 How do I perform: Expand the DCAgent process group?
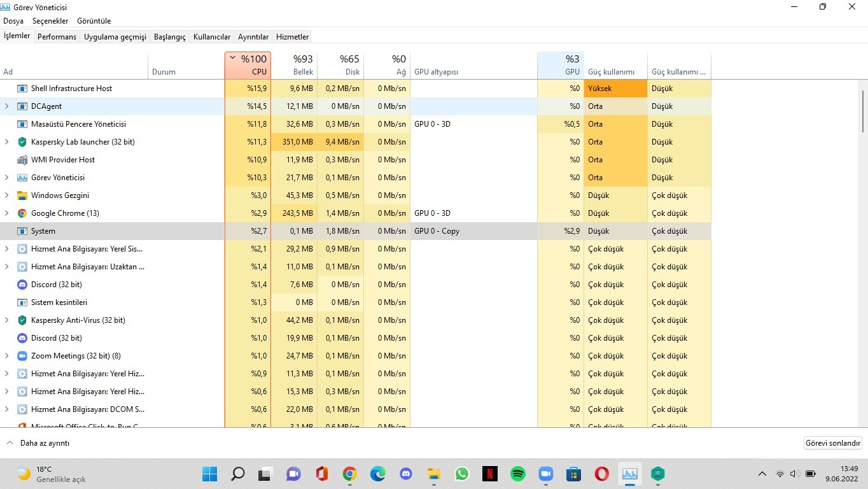pos(7,106)
